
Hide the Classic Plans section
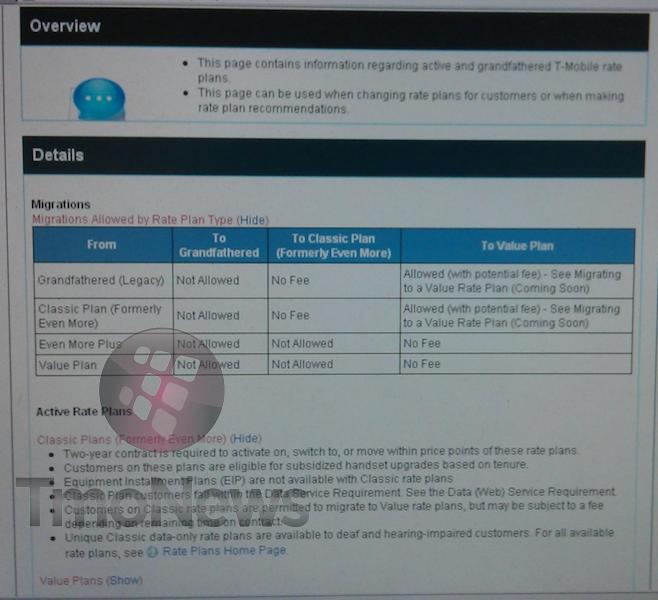(245, 438)
